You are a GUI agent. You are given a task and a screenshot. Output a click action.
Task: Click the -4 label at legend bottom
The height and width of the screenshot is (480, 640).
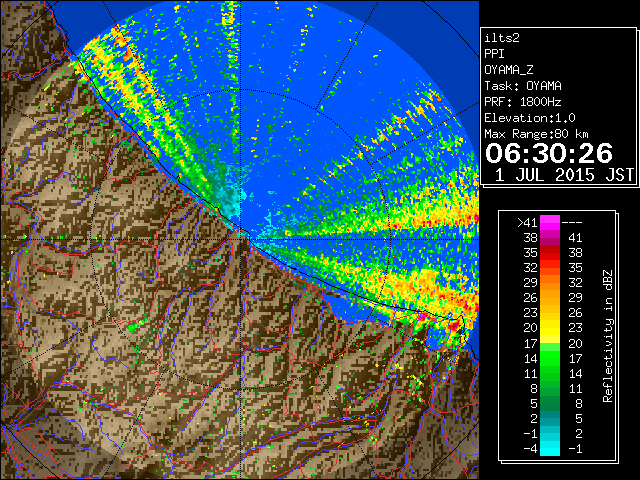point(530,449)
